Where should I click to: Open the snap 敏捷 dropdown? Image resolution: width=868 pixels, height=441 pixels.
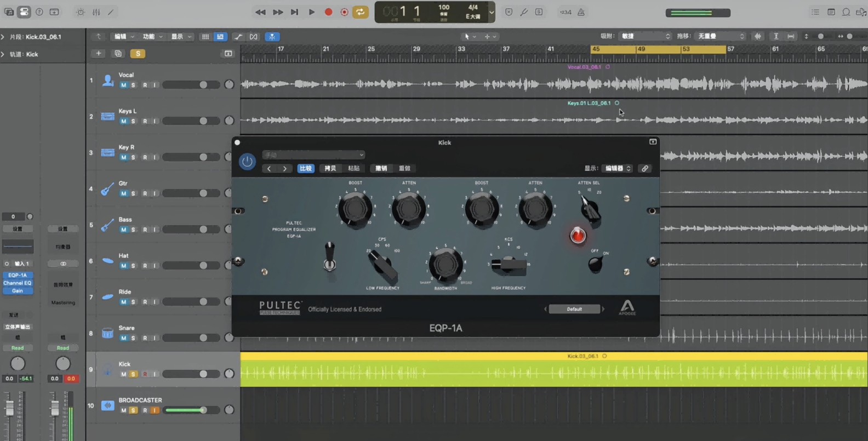pos(645,36)
